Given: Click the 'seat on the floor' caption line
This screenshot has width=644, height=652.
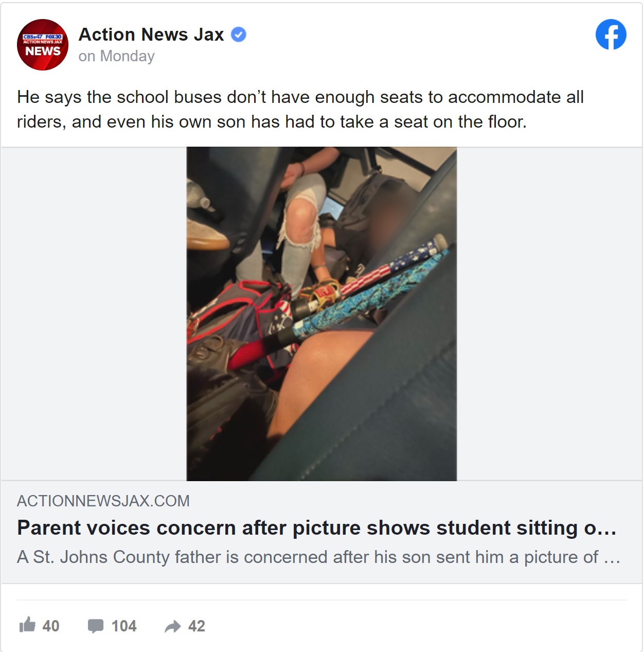Looking at the screenshot, I should point(272,122).
